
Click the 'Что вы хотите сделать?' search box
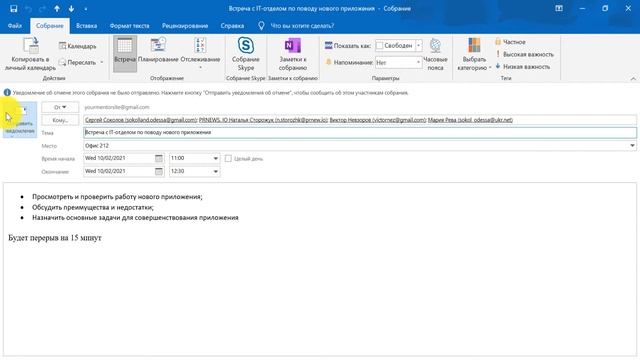click(x=302, y=26)
